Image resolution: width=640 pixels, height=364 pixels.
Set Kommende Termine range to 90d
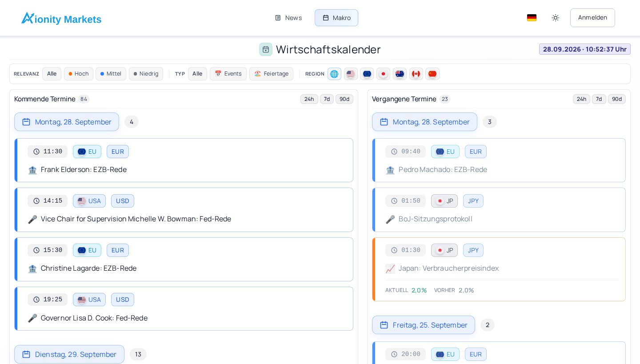click(344, 99)
